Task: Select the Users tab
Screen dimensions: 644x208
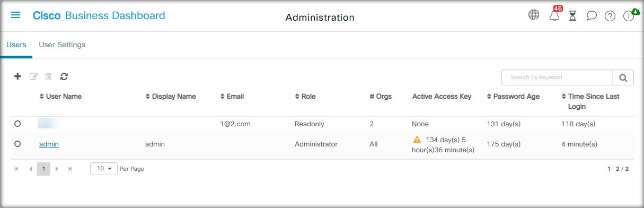Action: pyautogui.click(x=16, y=45)
